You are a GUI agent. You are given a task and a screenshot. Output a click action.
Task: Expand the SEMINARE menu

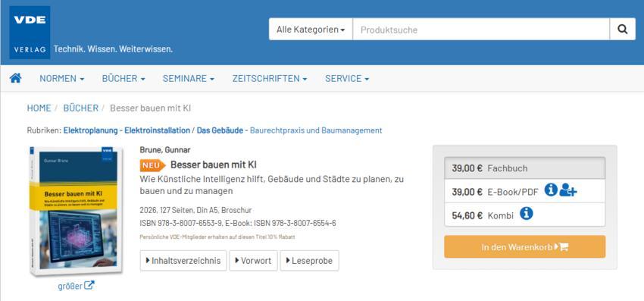[188, 79]
